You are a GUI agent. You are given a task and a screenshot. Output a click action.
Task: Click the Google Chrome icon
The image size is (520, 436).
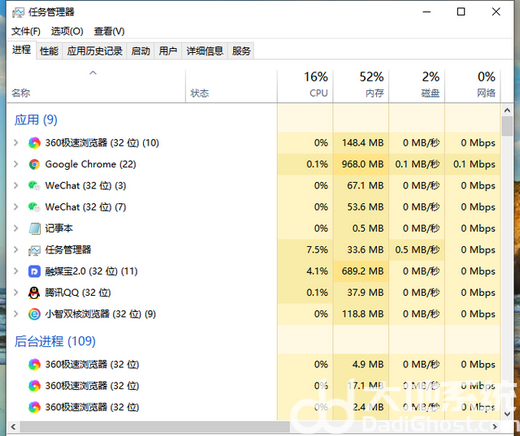(x=34, y=164)
